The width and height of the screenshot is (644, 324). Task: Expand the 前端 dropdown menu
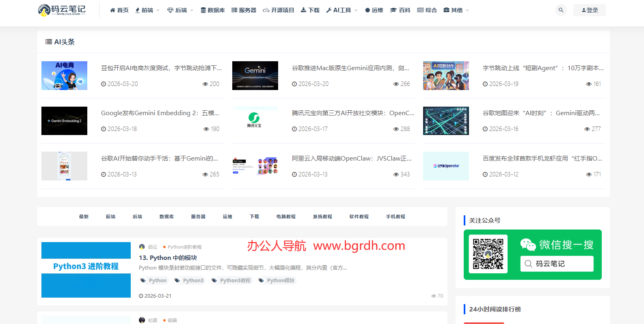click(147, 10)
